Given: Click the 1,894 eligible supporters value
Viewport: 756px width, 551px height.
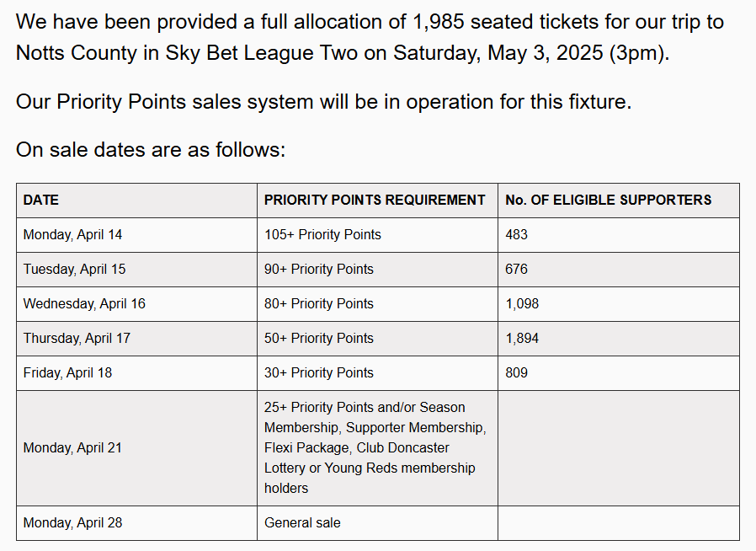Looking at the screenshot, I should [x=522, y=339].
